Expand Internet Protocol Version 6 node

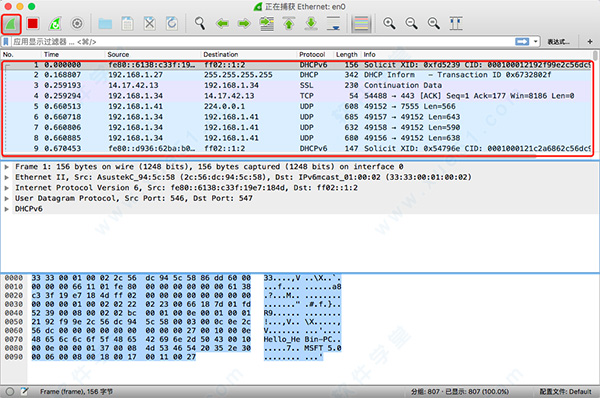[x=7, y=188]
